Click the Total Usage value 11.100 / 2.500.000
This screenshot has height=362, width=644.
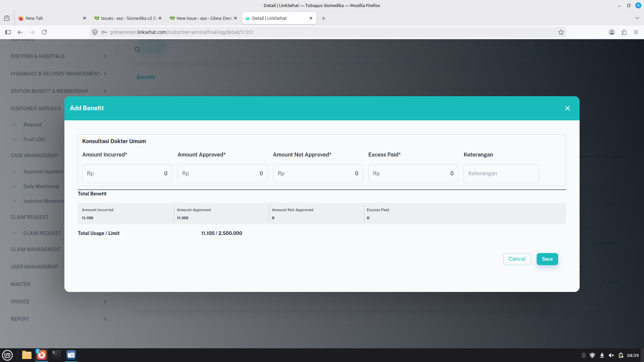(221, 233)
